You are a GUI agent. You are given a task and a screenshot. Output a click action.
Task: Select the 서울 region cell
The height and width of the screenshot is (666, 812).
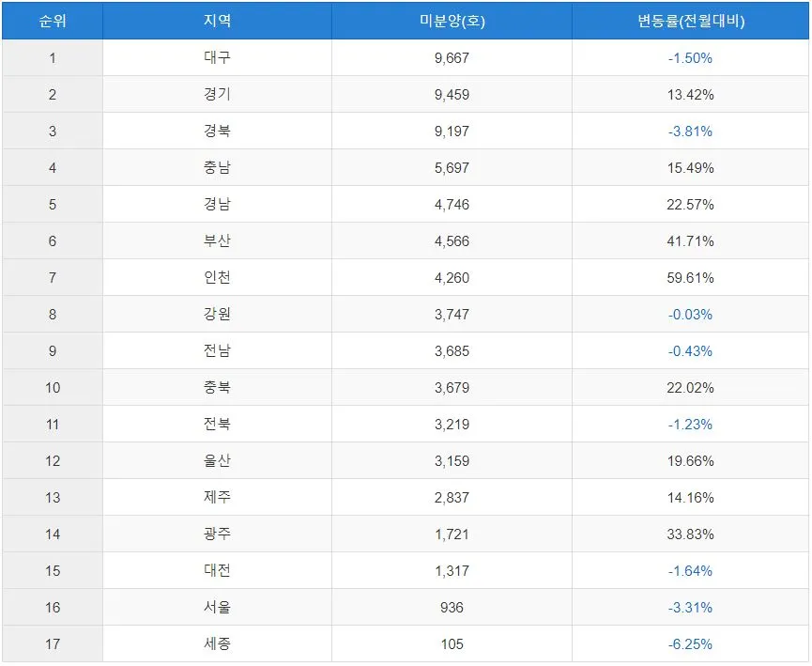(x=217, y=607)
